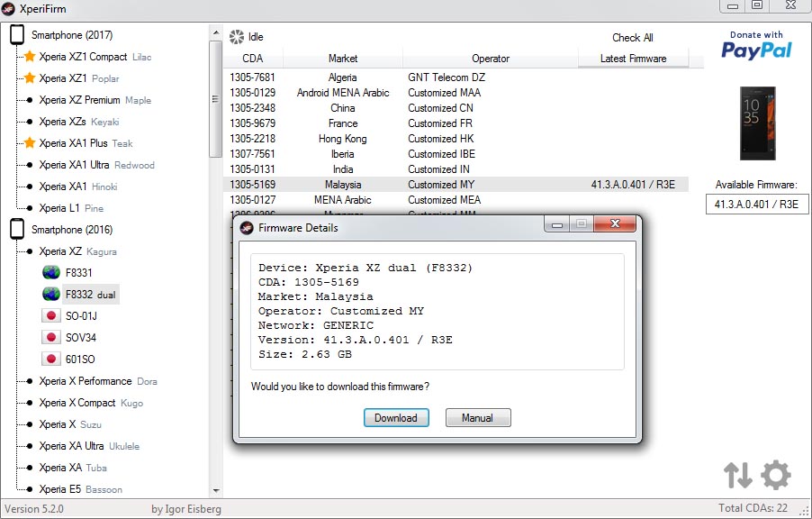Select the Smartphone (2017) category label

(x=72, y=35)
